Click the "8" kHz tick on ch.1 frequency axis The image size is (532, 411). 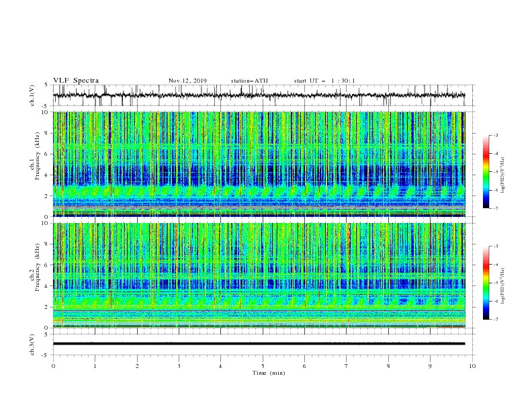pos(47,133)
